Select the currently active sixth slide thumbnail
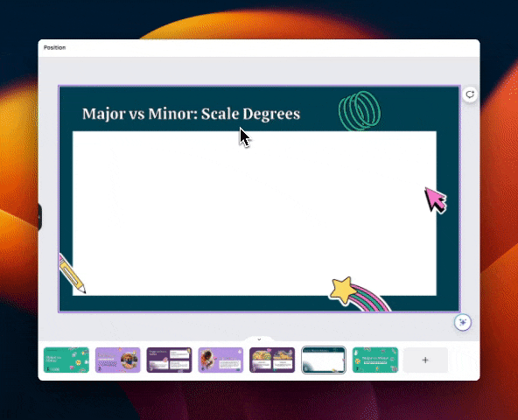Screen dimensions: 518x420 coord(324,360)
